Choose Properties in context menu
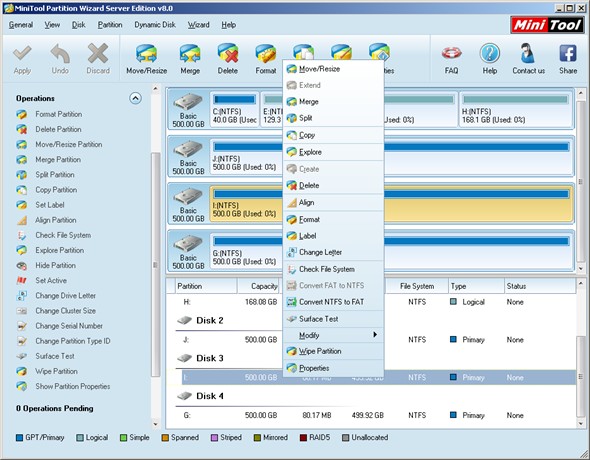 [333, 368]
